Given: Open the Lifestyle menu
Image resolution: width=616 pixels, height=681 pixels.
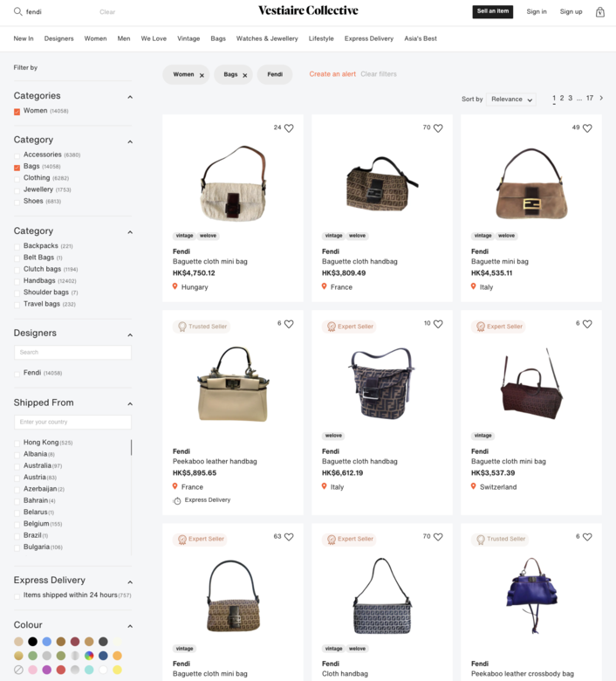Looking at the screenshot, I should pos(321,38).
